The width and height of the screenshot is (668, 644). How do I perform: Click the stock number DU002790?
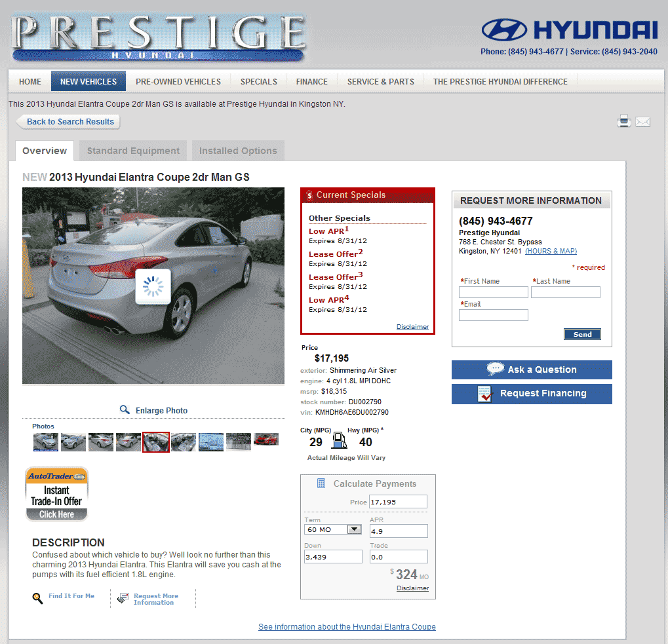coord(365,402)
